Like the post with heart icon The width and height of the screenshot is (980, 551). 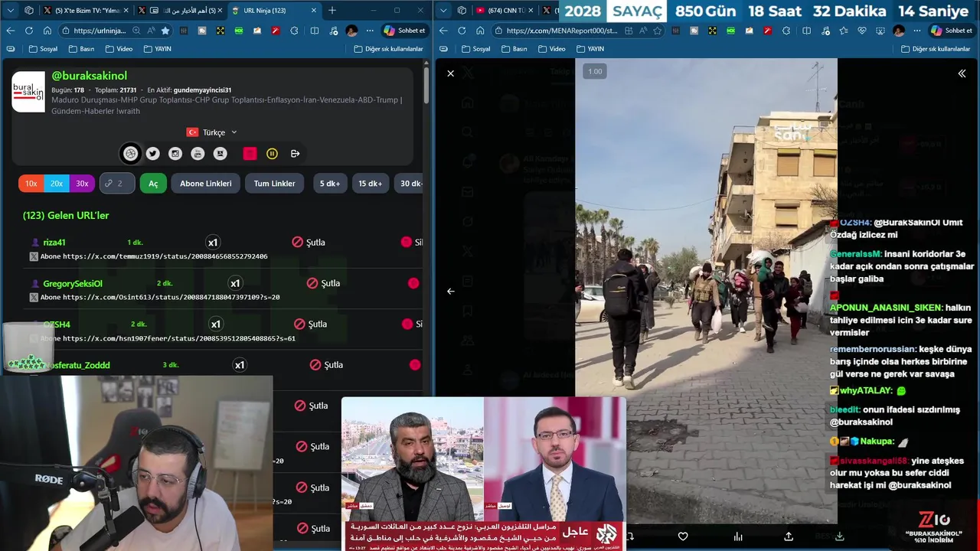point(683,537)
